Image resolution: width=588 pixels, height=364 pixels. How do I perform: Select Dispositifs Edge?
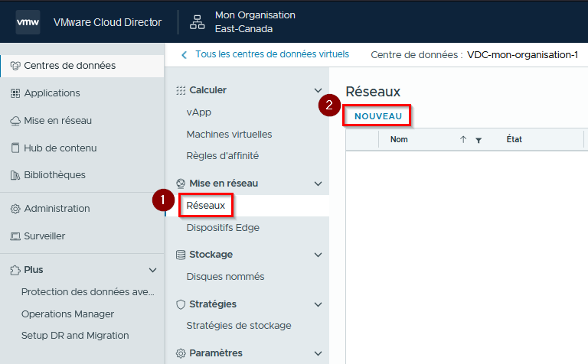(223, 228)
